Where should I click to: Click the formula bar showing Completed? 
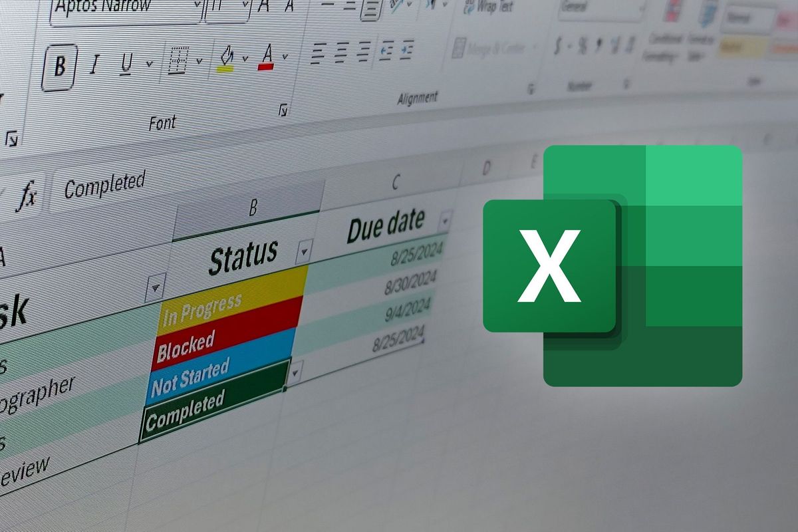pos(104,186)
